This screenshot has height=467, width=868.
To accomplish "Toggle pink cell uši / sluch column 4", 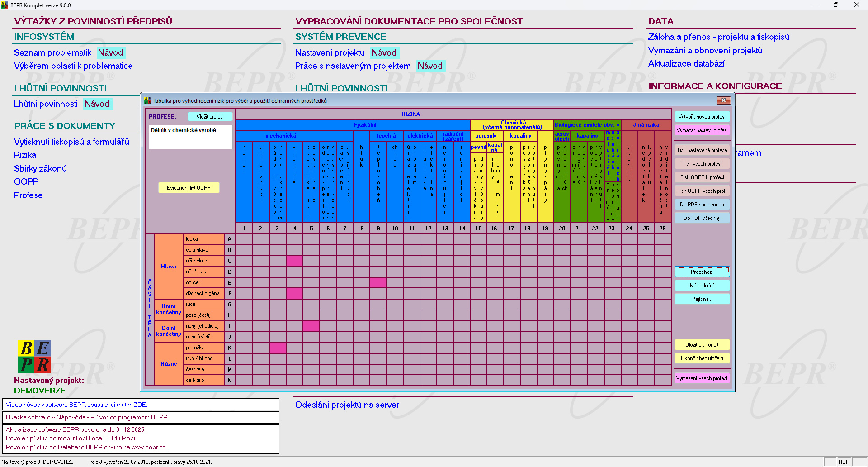I will tap(294, 261).
